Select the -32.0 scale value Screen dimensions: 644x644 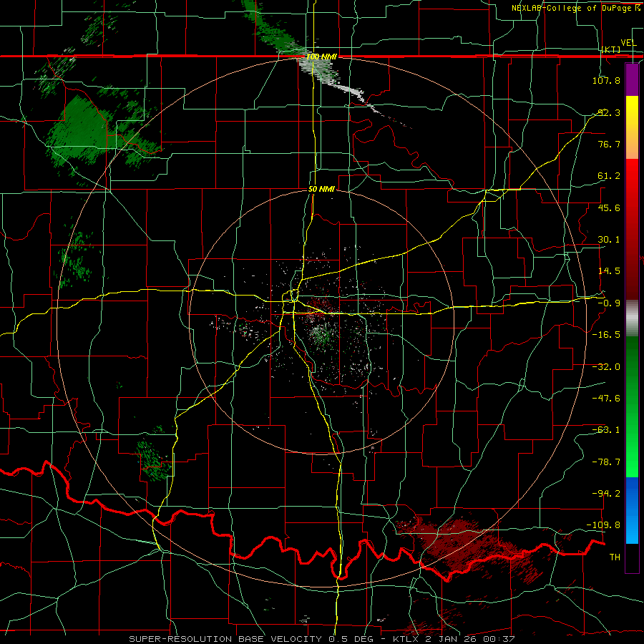coord(606,367)
